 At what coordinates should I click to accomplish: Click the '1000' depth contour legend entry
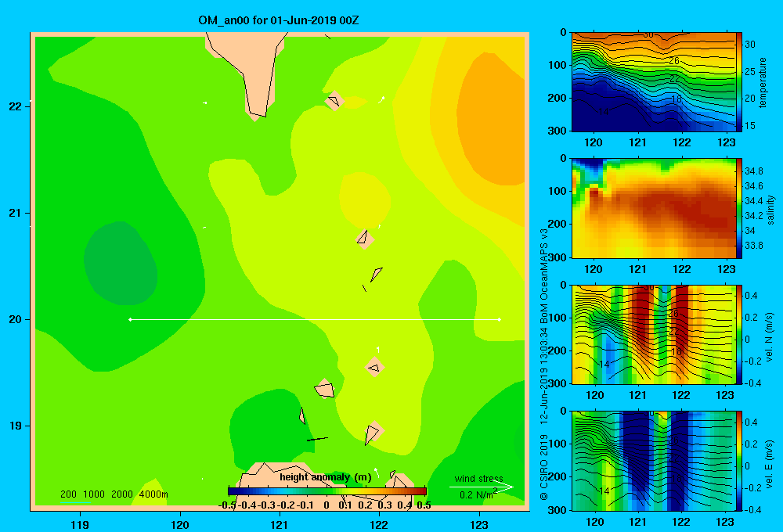click(x=94, y=494)
